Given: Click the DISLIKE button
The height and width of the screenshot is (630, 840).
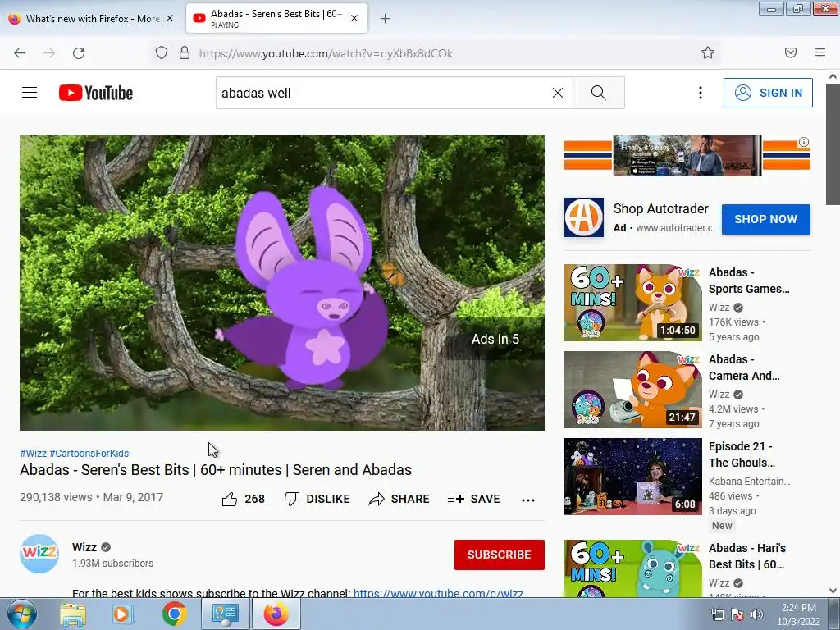Looking at the screenshot, I should [317, 499].
